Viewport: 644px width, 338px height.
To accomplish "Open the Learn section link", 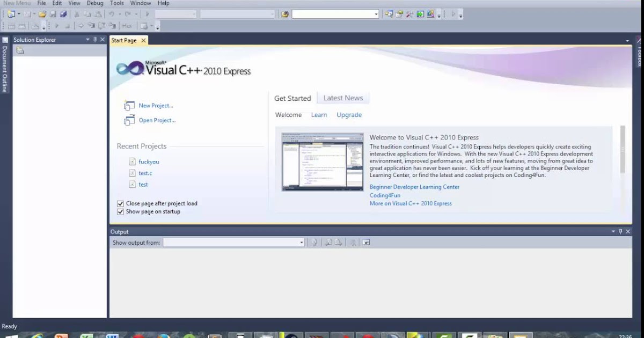I will tap(319, 115).
